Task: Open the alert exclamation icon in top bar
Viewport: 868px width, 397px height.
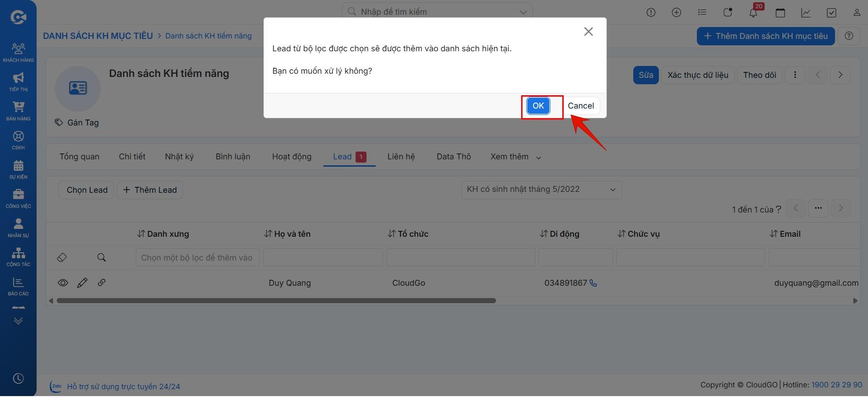Action: point(651,12)
